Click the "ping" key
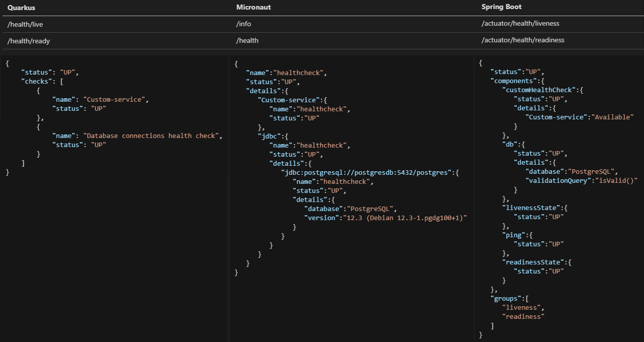This screenshot has height=342, width=644. pos(513,235)
